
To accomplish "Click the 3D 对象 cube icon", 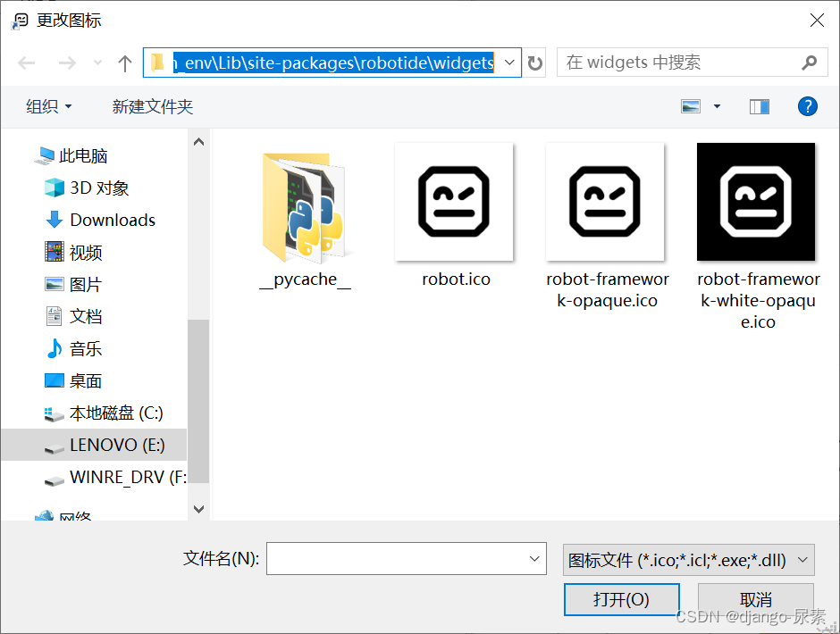I will [55, 188].
